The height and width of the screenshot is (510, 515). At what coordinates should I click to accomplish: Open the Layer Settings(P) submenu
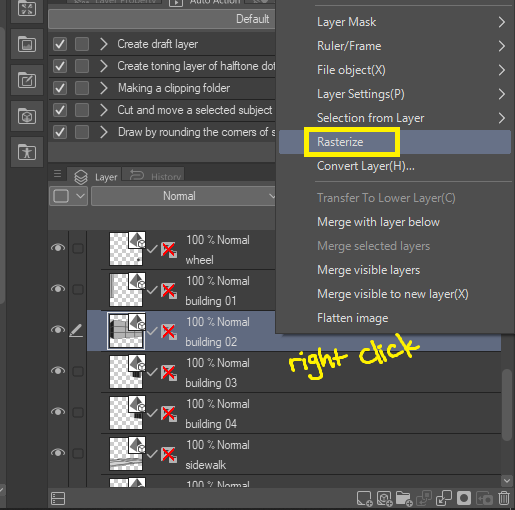pyautogui.click(x=395, y=94)
